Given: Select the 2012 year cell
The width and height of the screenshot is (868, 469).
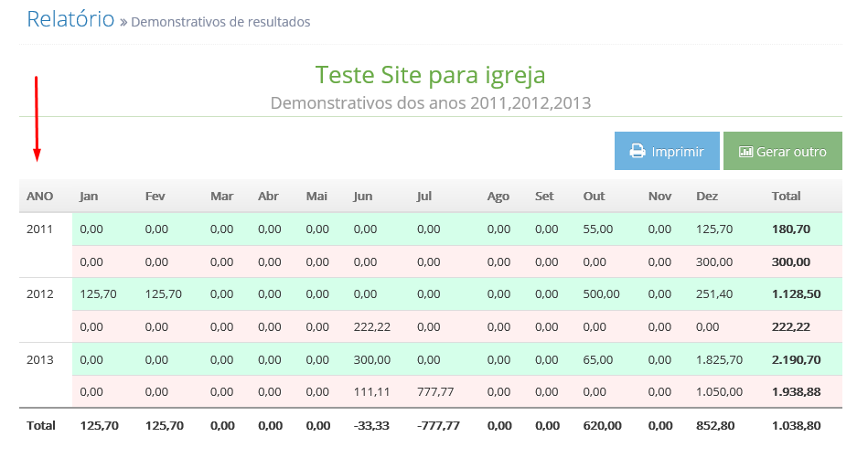Looking at the screenshot, I should tap(40, 294).
